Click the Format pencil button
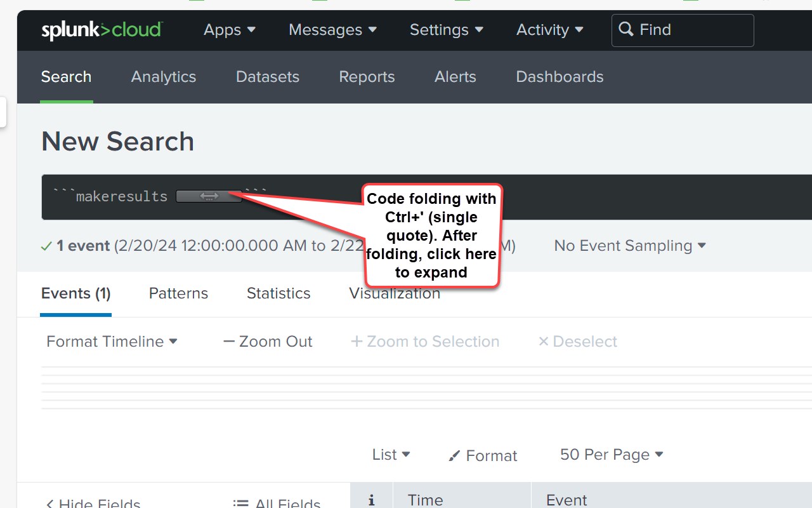The height and width of the screenshot is (508, 812). click(x=483, y=455)
